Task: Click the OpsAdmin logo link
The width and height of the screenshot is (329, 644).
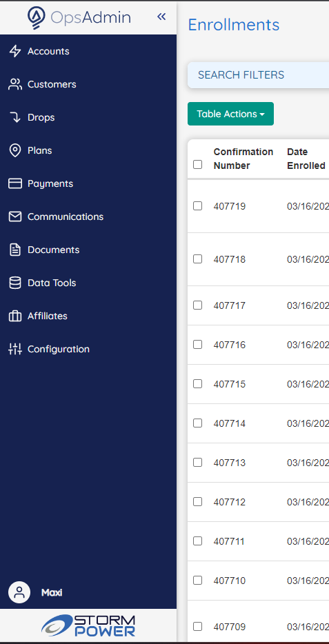Action: [x=79, y=17]
